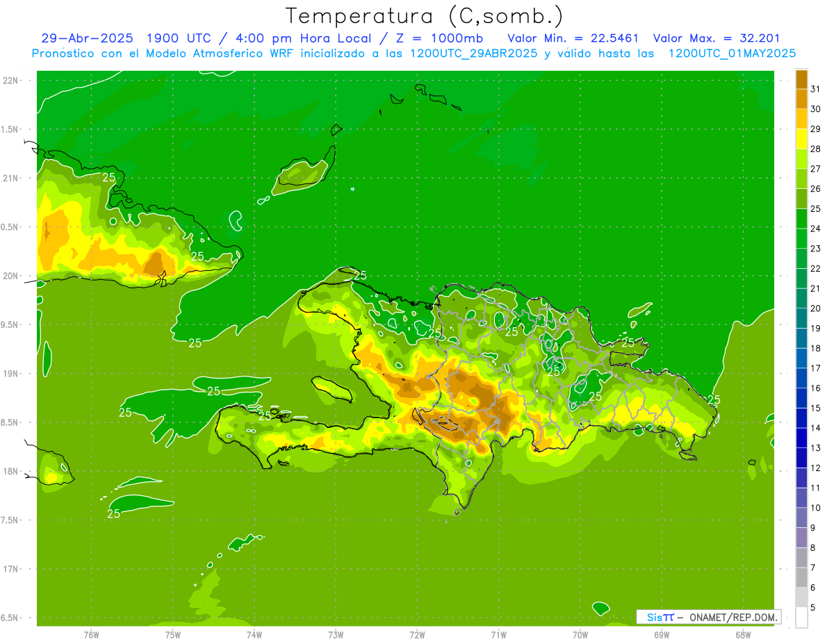Click the brown legend swatch above 31

tap(801, 79)
